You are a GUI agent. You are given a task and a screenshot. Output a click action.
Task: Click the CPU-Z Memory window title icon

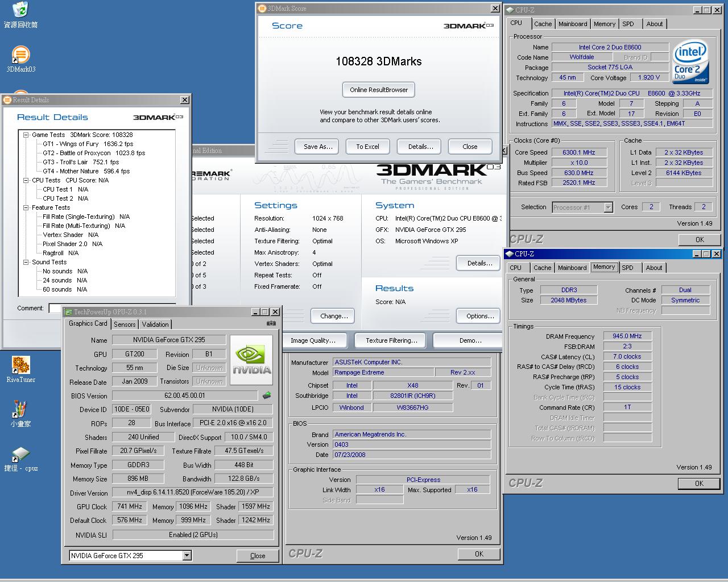coord(509,253)
